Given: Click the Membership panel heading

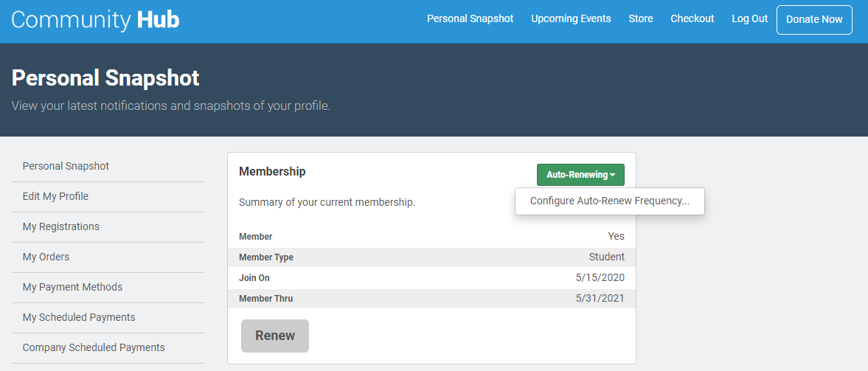Looking at the screenshot, I should pos(272,172).
